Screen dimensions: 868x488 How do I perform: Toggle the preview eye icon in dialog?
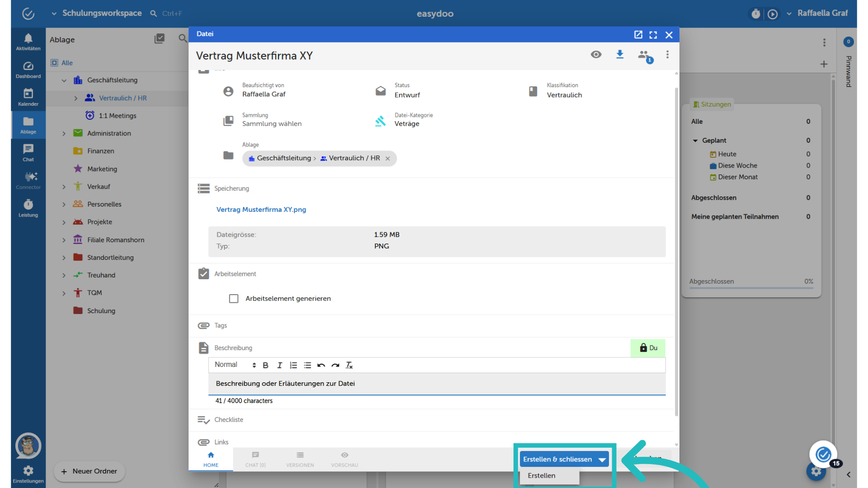coord(596,55)
